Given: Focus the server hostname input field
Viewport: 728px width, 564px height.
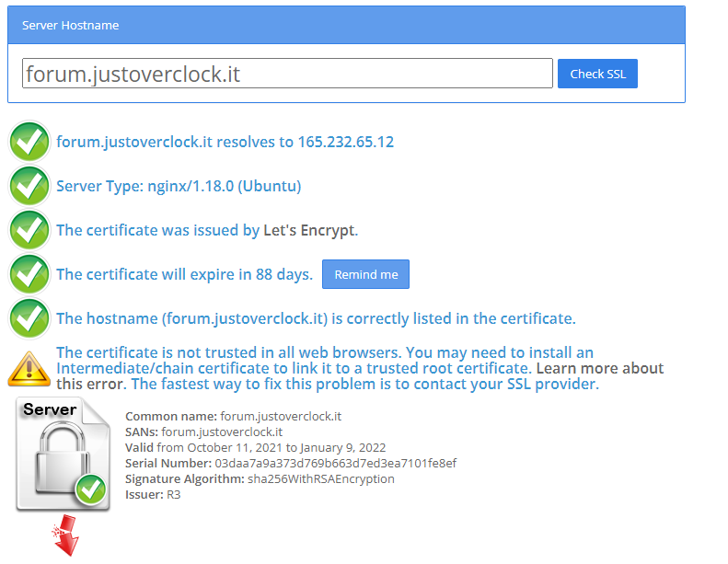Looking at the screenshot, I should click(287, 74).
